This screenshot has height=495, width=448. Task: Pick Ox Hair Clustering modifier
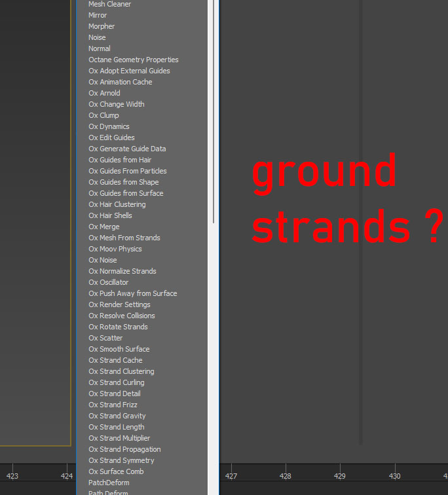pyautogui.click(x=117, y=204)
